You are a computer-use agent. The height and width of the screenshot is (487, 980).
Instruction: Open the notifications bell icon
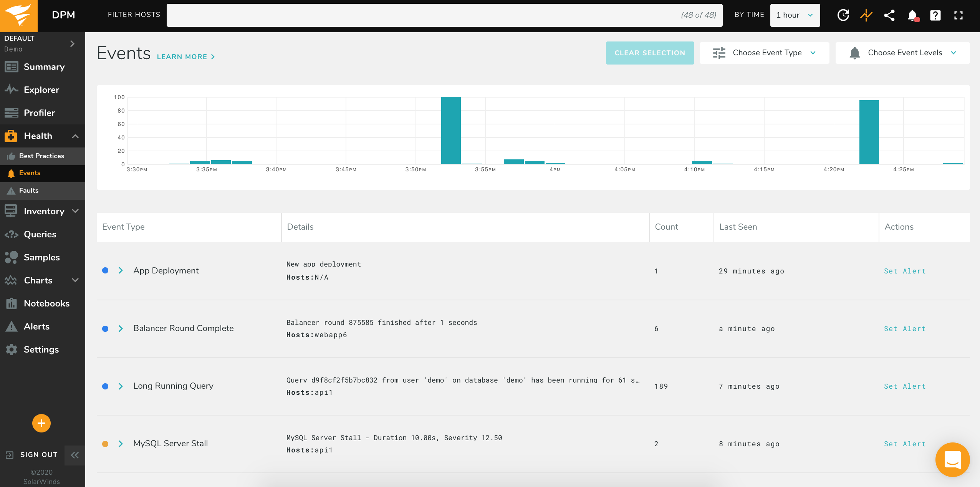pos(912,15)
